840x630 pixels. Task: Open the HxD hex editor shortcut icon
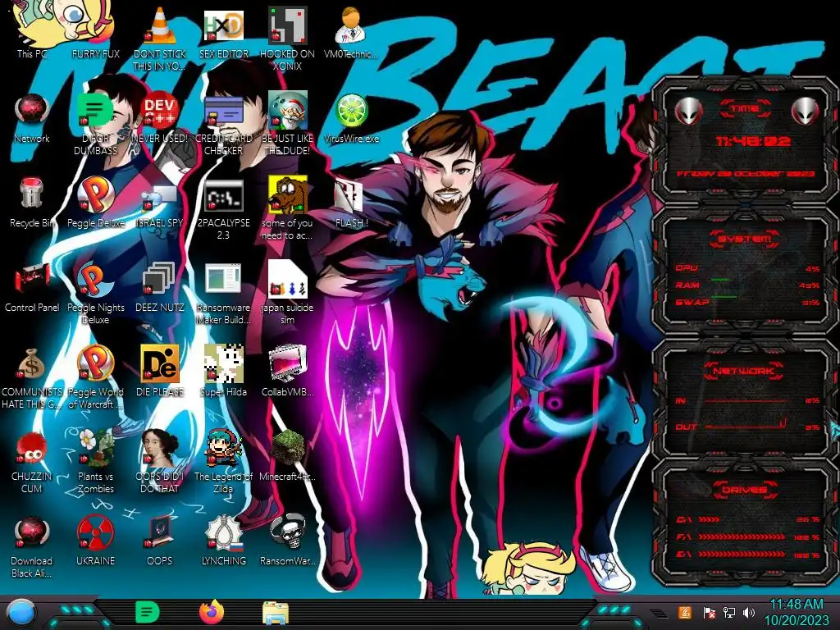pos(224,25)
